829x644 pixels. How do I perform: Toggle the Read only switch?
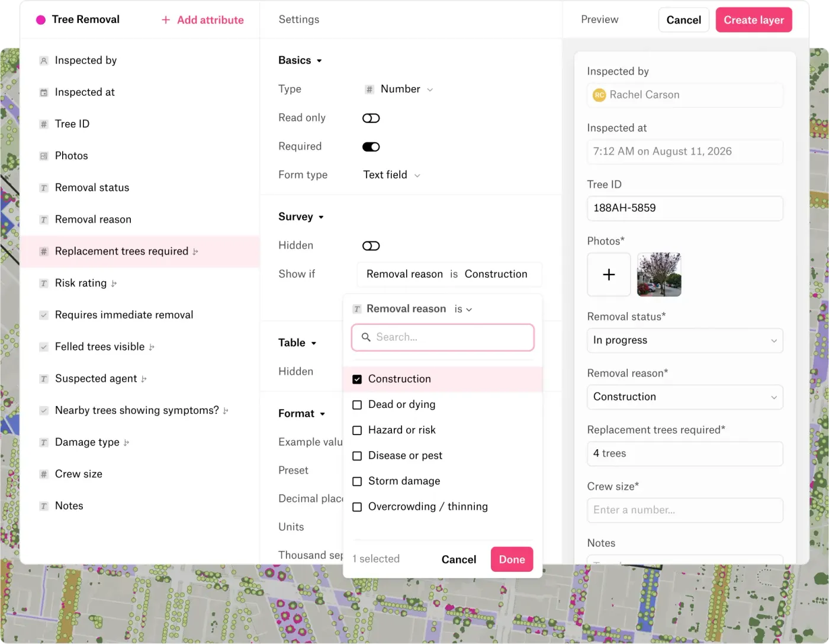[x=371, y=118]
